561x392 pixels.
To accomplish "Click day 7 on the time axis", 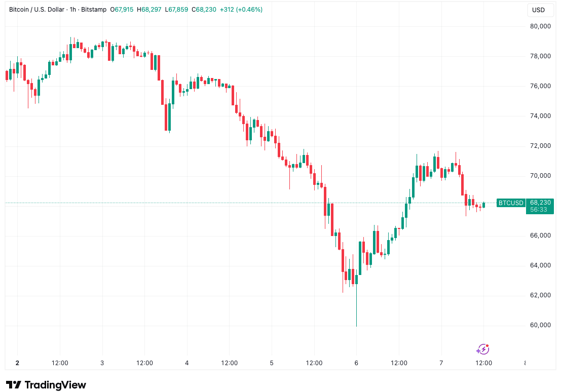I will coord(441,363).
